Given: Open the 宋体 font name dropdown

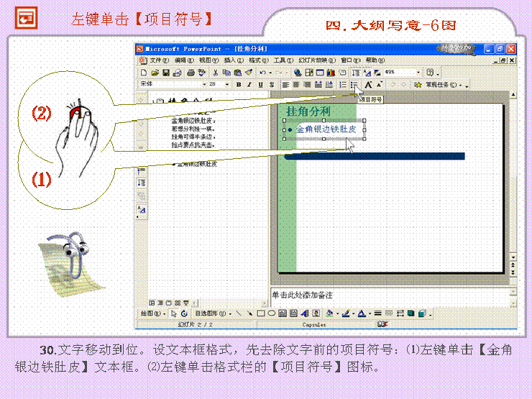Looking at the screenshot, I should pyautogui.click(x=204, y=84).
